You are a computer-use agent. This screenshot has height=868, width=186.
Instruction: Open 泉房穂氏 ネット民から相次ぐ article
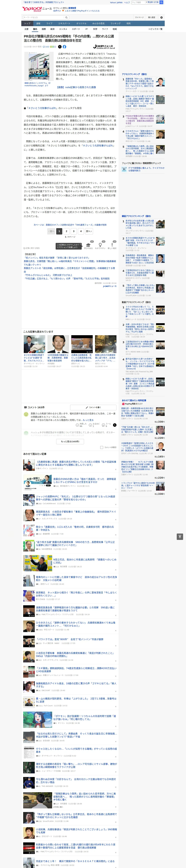tap(76, 594)
